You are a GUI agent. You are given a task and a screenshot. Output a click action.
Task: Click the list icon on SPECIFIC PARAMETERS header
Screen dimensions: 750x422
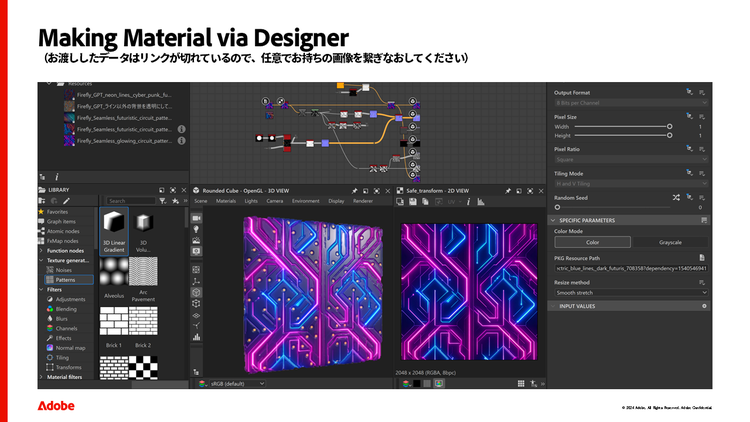[704, 220]
